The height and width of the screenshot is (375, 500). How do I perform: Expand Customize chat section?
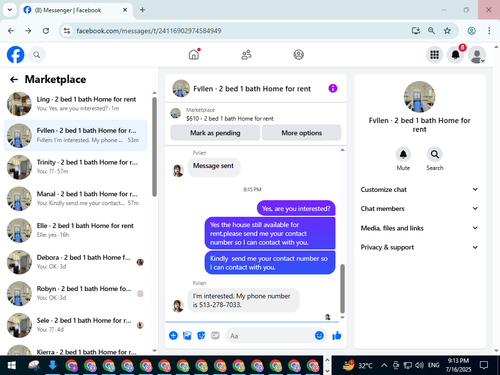click(x=419, y=189)
